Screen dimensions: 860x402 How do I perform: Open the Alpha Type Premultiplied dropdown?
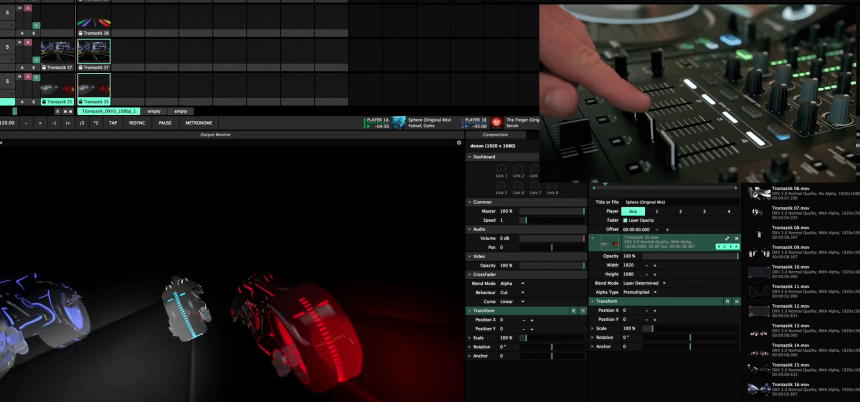coord(639,292)
